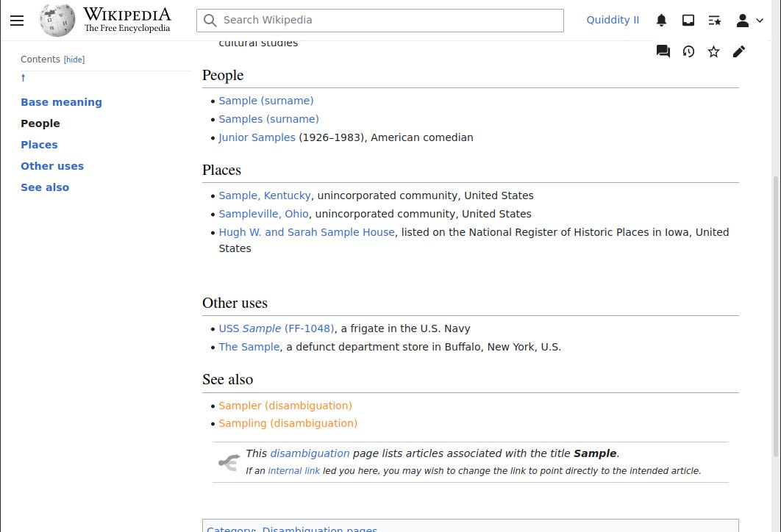Go to See also in contents
Image resolution: width=781 pixels, height=532 pixels.
point(45,187)
